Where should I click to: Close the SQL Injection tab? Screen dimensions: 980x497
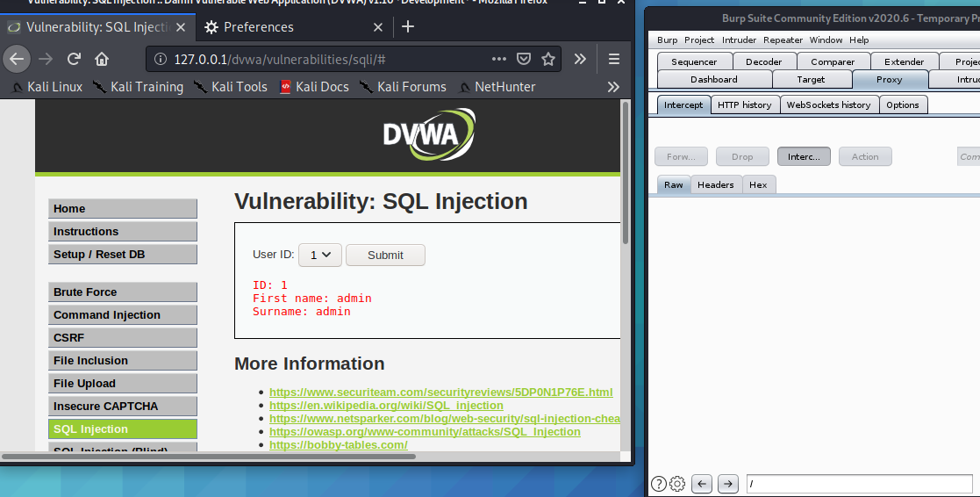click(x=181, y=27)
